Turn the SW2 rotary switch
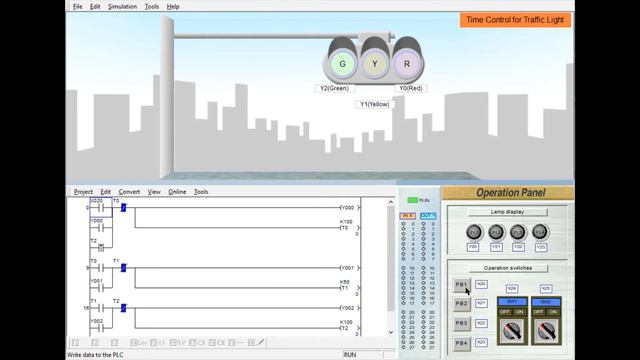 pyautogui.click(x=546, y=331)
